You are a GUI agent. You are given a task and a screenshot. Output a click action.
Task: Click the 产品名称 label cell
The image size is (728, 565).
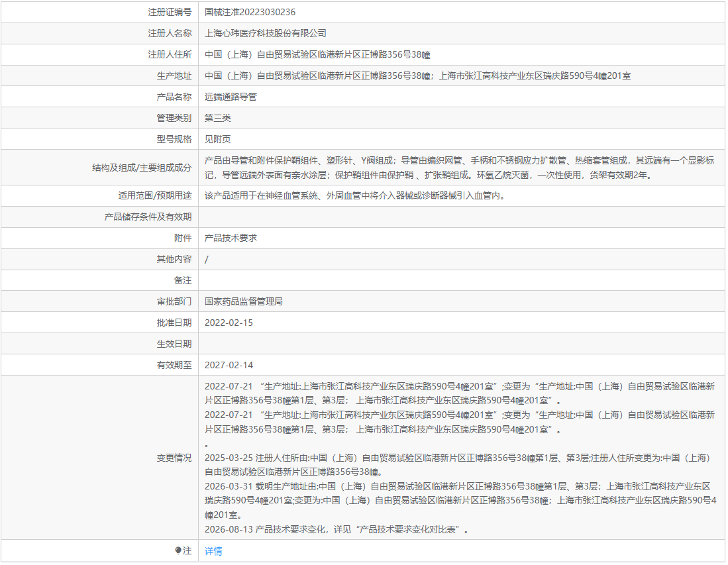pos(99,97)
